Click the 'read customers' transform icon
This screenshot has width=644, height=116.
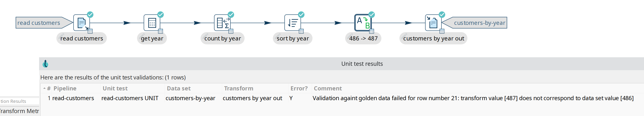click(81, 23)
